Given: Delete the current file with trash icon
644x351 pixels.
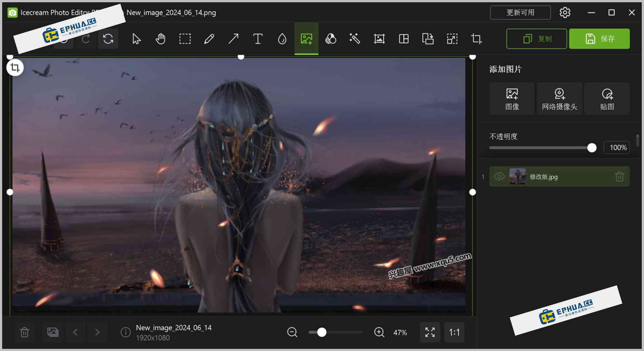Looking at the screenshot, I should [x=24, y=332].
